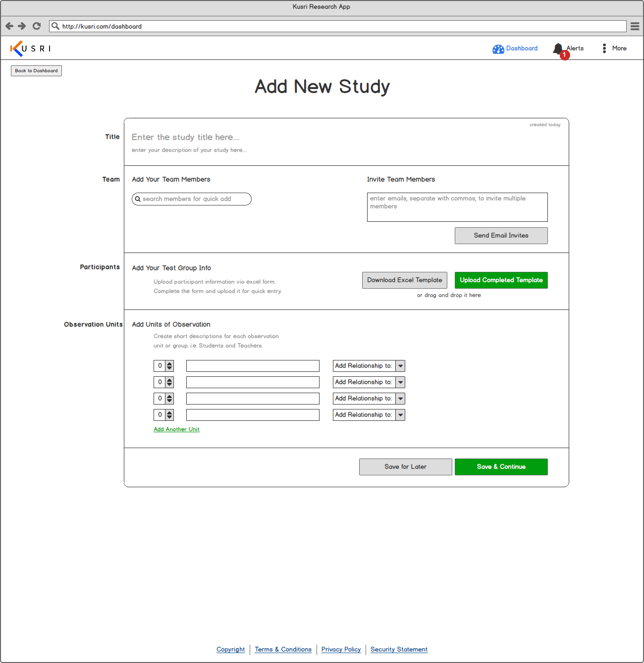Image resolution: width=644 pixels, height=663 pixels.
Task: Click the search members quick add field
Action: 192,199
